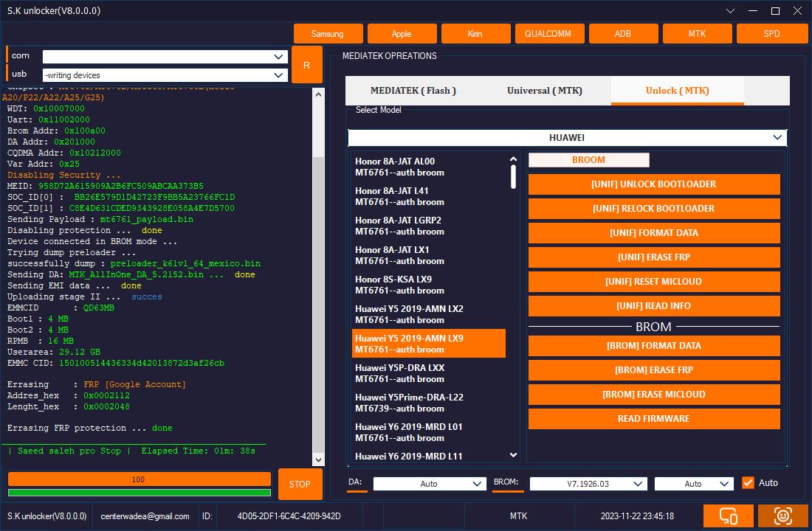Select the Samsung section in top menu
Image resolution: width=812 pixels, height=531 pixels.
point(327,34)
